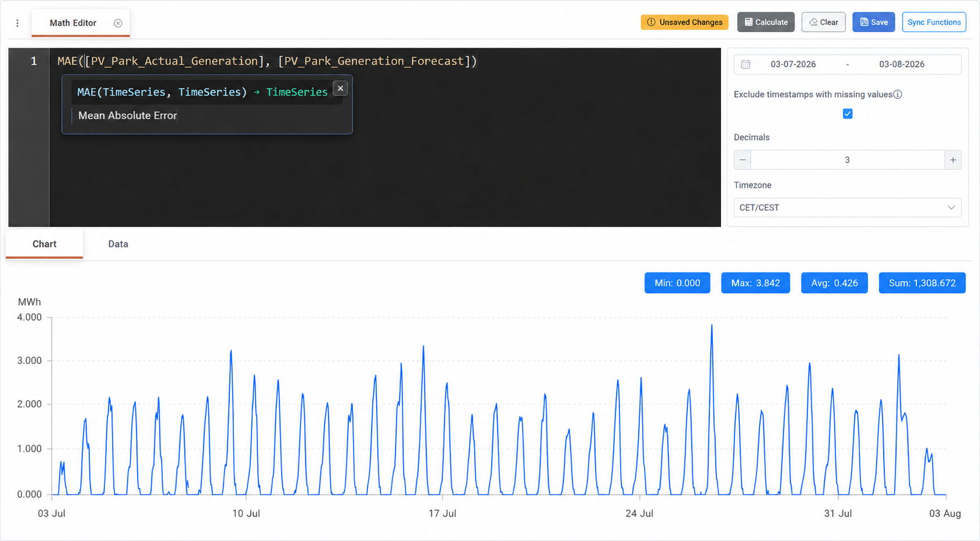
Task: Run the Calculate button
Action: (x=766, y=22)
